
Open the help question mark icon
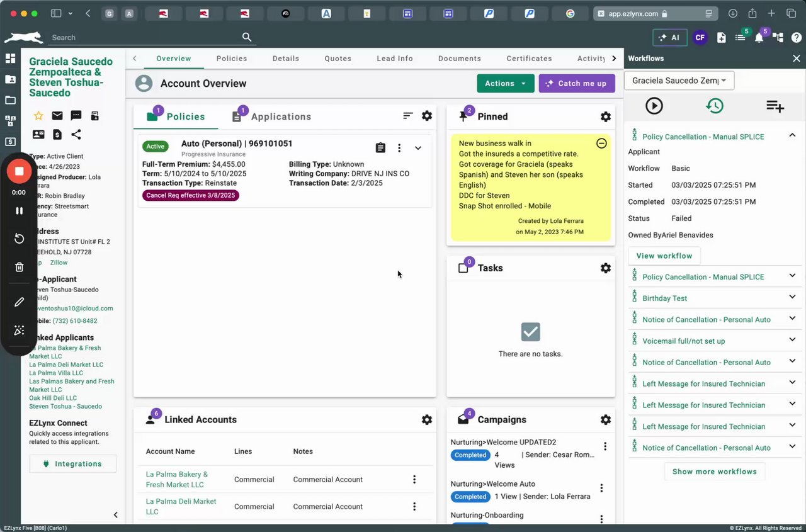tap(797, 38)
